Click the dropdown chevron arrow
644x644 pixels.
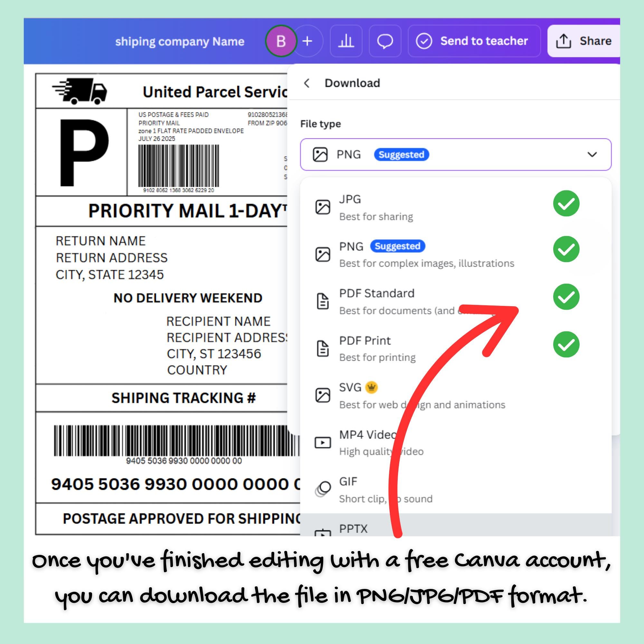592,155
